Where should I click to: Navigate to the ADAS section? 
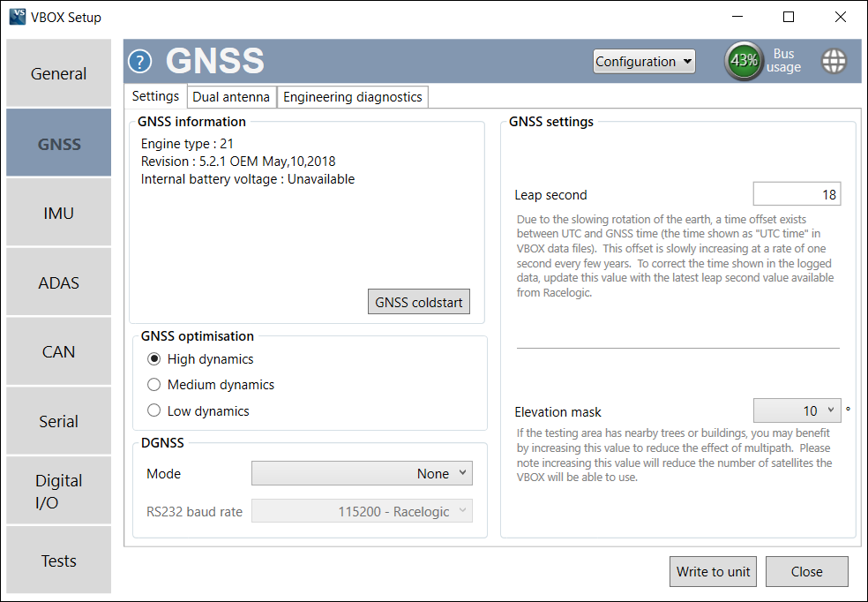(57, 282)
